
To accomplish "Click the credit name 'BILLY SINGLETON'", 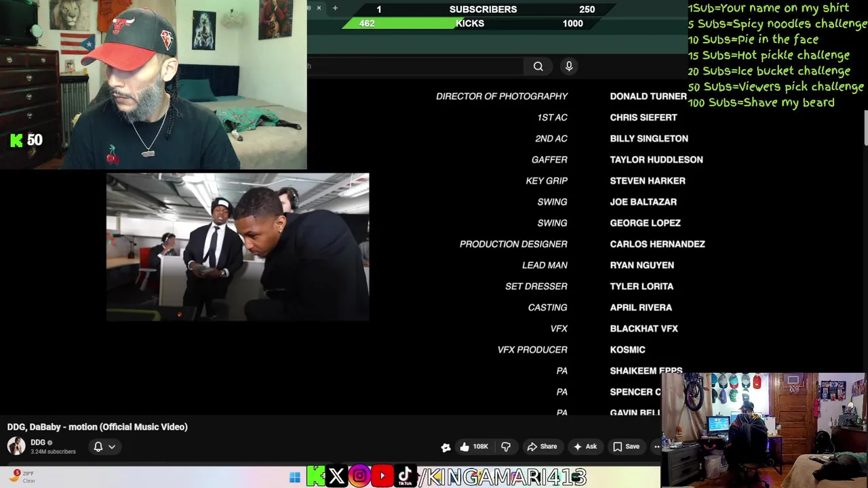I will click(x=649, y=138).
